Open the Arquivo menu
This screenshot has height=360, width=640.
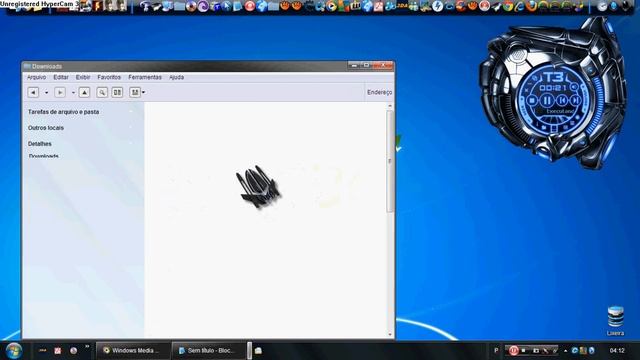point(36,77)
